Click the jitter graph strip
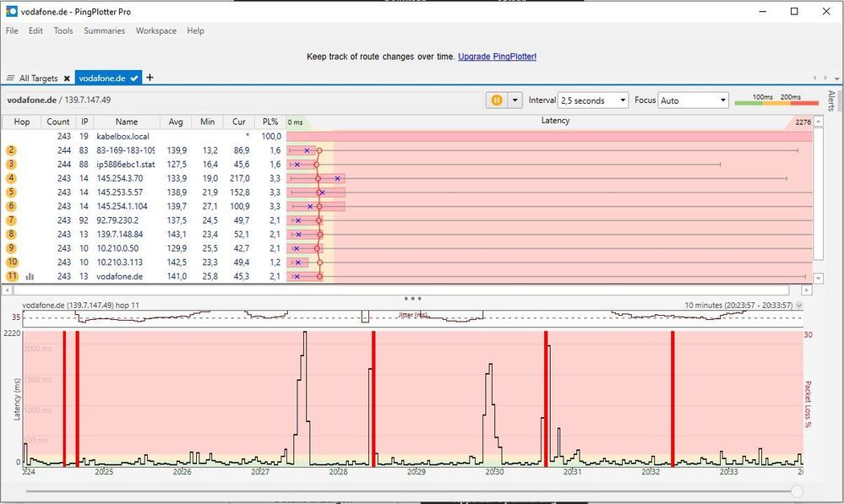Viewport: 844px width, 504px height. click(413, 318)
